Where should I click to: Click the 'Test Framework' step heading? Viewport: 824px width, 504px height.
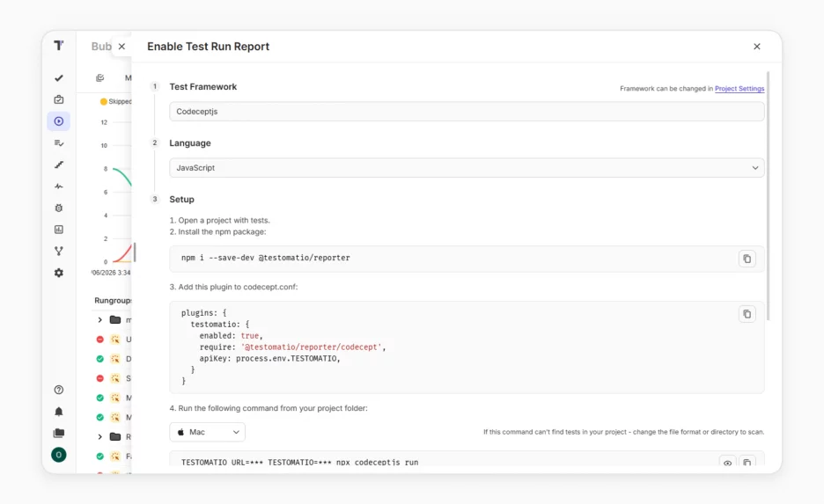tap(202, 86)
